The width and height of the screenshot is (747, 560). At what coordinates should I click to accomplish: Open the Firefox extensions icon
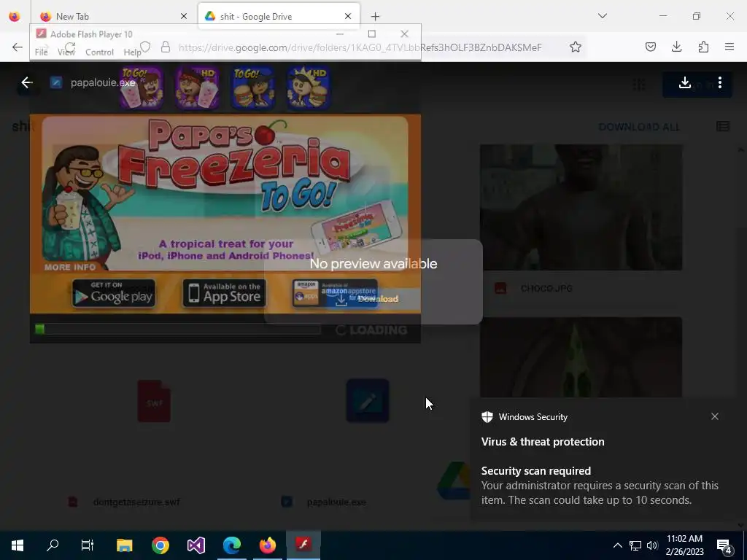703,47
